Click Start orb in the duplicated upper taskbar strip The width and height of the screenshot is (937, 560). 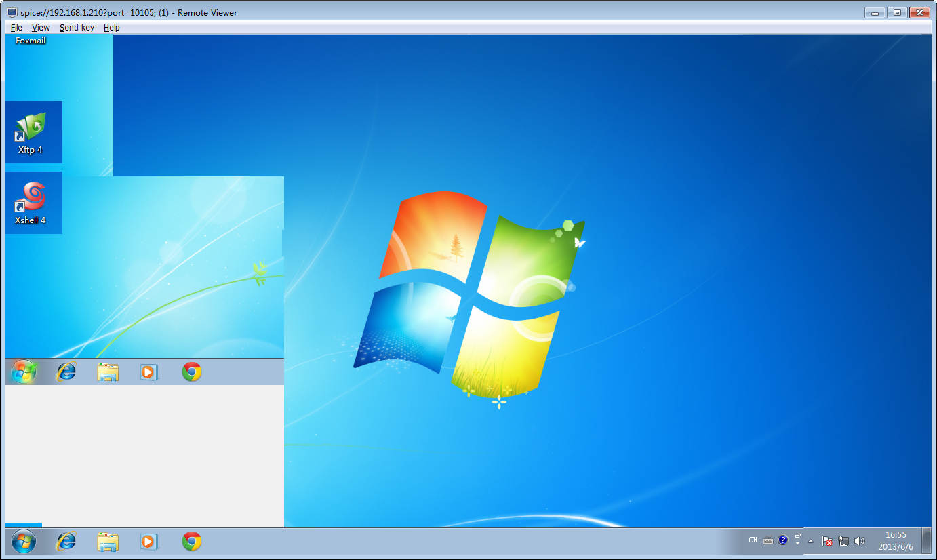coord(24,372)
